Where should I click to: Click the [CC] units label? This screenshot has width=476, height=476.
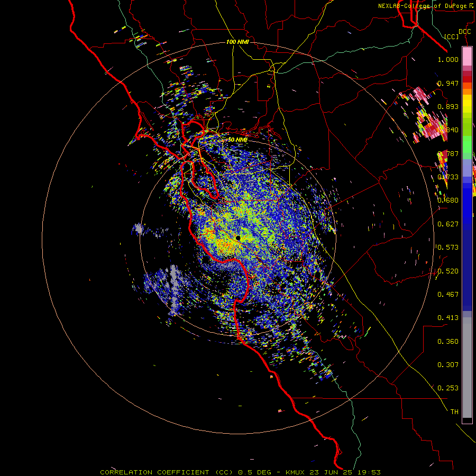pos(452,36)
